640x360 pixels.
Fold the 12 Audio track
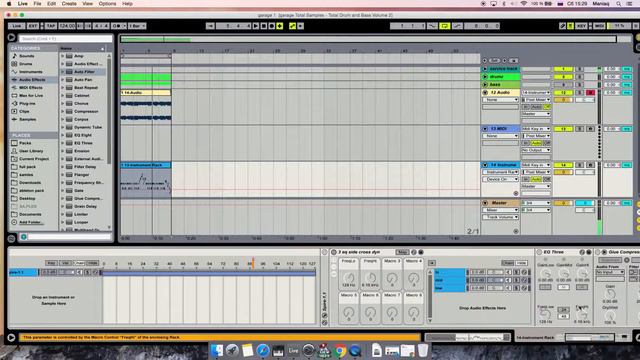485,93
